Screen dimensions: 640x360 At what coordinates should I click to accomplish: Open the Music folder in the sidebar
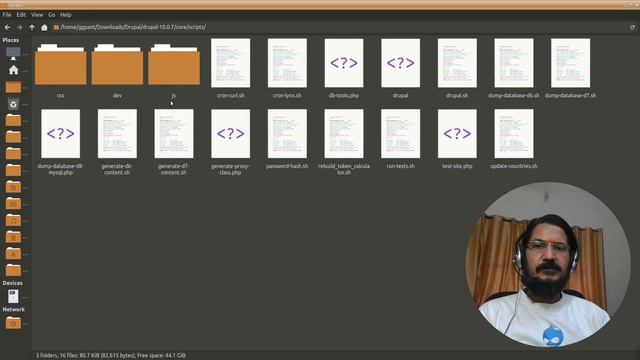point(13,220)
